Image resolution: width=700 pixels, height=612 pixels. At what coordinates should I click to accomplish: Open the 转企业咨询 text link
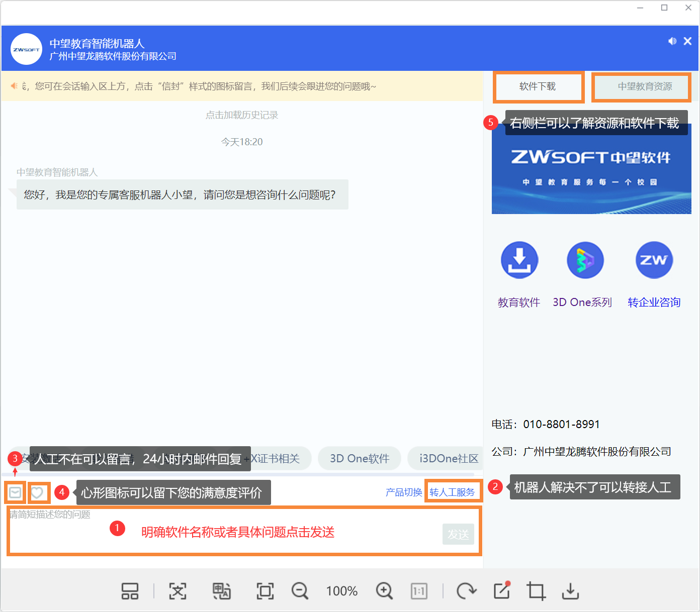tap(654, 302)
